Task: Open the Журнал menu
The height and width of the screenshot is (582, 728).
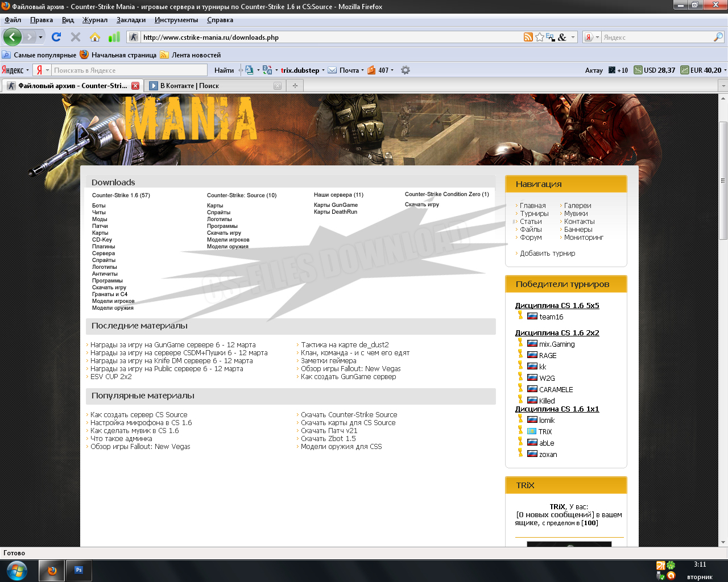Action: point(95,20)
